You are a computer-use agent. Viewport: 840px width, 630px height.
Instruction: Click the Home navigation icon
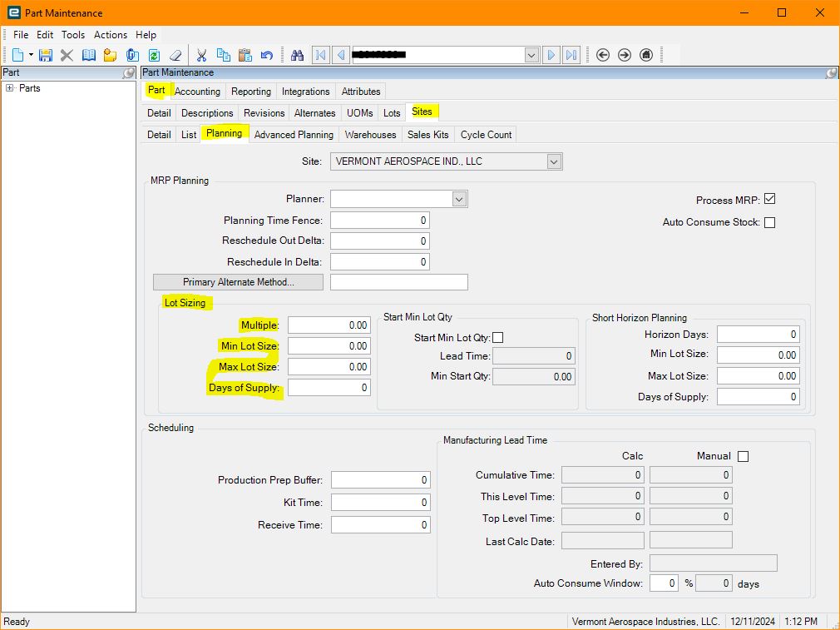coord(646,55)
